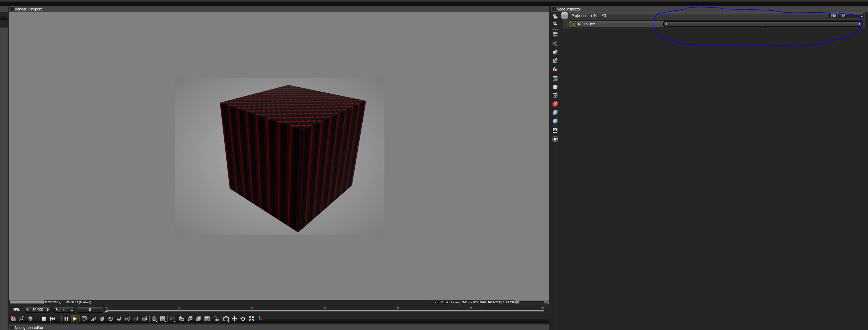Click the recenter view icon
This screenshot has width=868, height=330.
tap(13, 318)
